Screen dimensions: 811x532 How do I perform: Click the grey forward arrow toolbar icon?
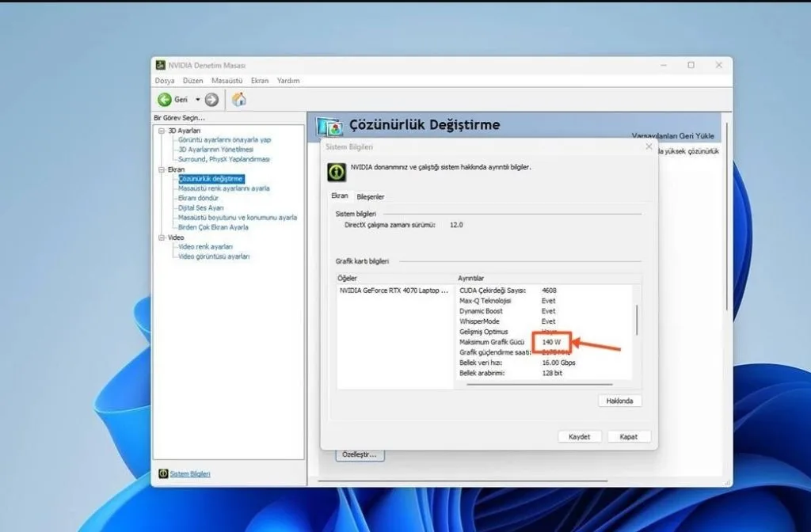pos(211,100)
